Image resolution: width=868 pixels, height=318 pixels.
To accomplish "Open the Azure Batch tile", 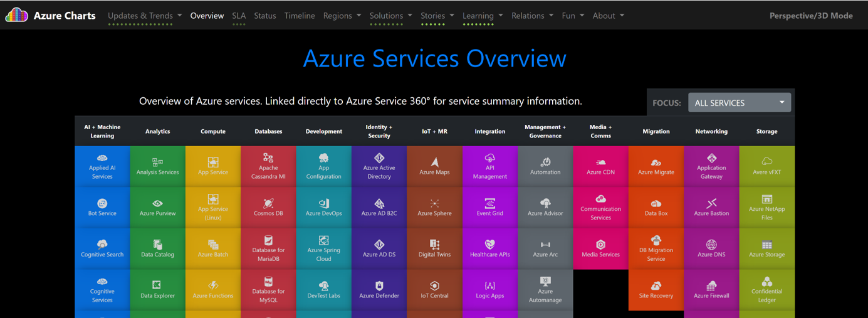I will pyautogui.click(x=213, y=249).
